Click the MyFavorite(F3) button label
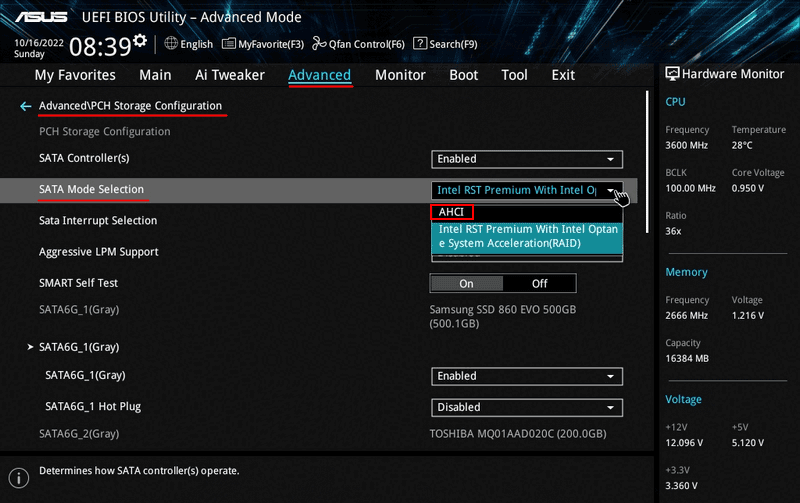This screenshot has height=503, width=800. click(271, 44)
